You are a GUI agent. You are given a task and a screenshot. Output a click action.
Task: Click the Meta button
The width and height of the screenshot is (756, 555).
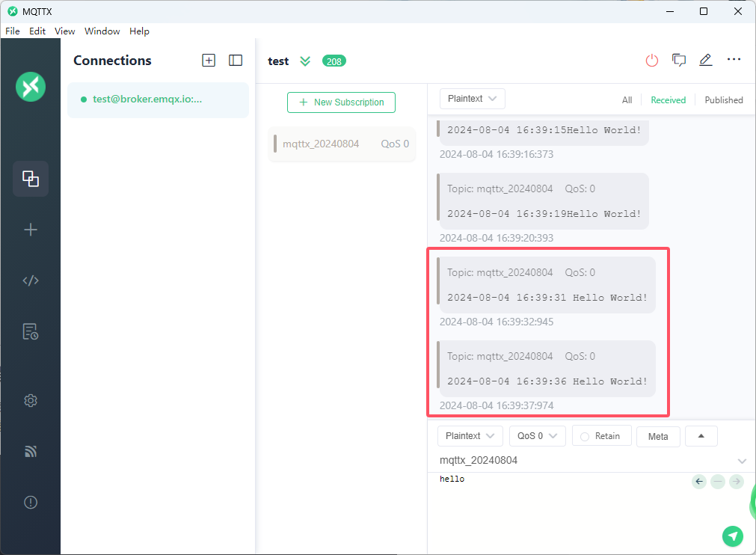coord(658,437)
